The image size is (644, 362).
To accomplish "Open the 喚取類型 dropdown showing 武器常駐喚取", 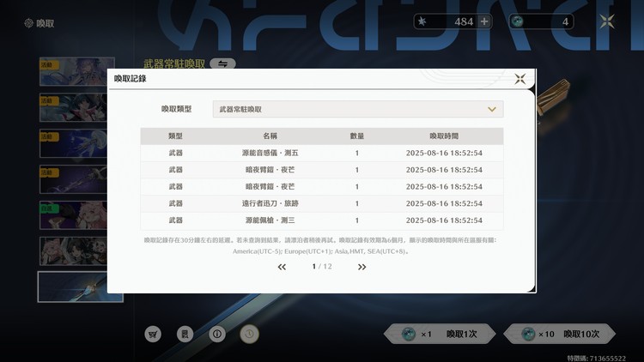I will [358, 109].
